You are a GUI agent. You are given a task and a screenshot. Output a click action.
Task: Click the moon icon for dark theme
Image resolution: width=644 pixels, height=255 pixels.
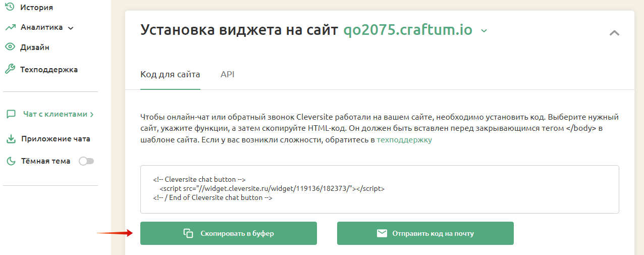[x=11, y=161]
